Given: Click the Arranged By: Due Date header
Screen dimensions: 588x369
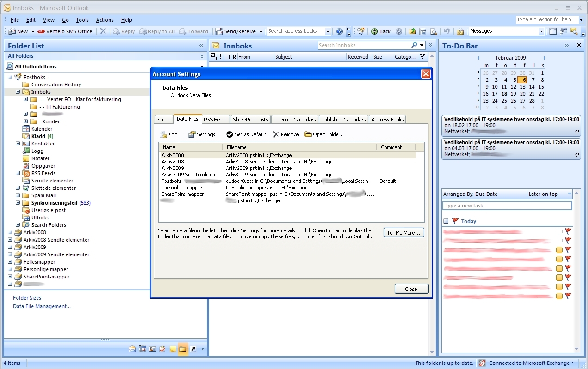Looking at the screenshot, I should point(484,194).
